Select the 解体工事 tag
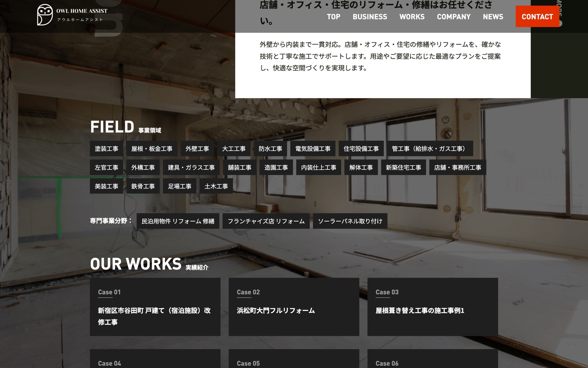The image size is (588, 368). pyautogui.click(x=361, y=167)
